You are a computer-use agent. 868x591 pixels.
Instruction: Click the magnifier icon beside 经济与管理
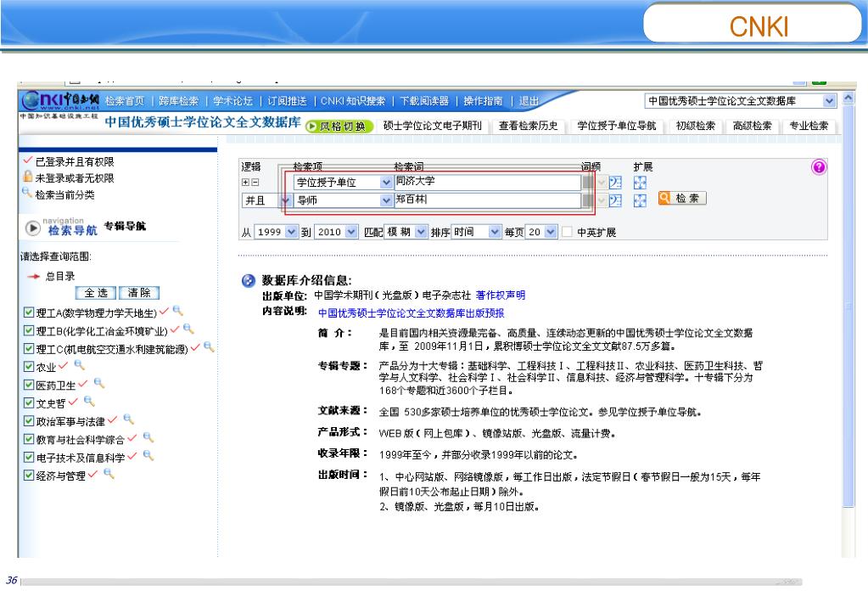click(x=109, y=474)
